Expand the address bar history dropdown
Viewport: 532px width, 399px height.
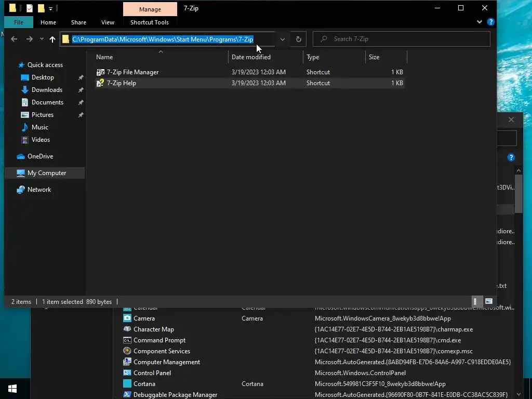282,39
